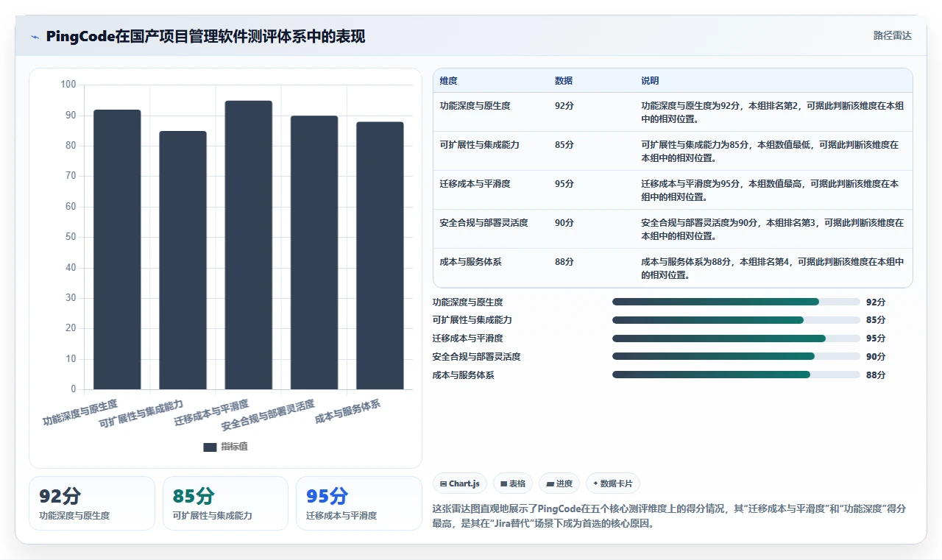Click the 92分 value beside the progress bar
The height and width of the screenshot is (560, 942).
876,302
